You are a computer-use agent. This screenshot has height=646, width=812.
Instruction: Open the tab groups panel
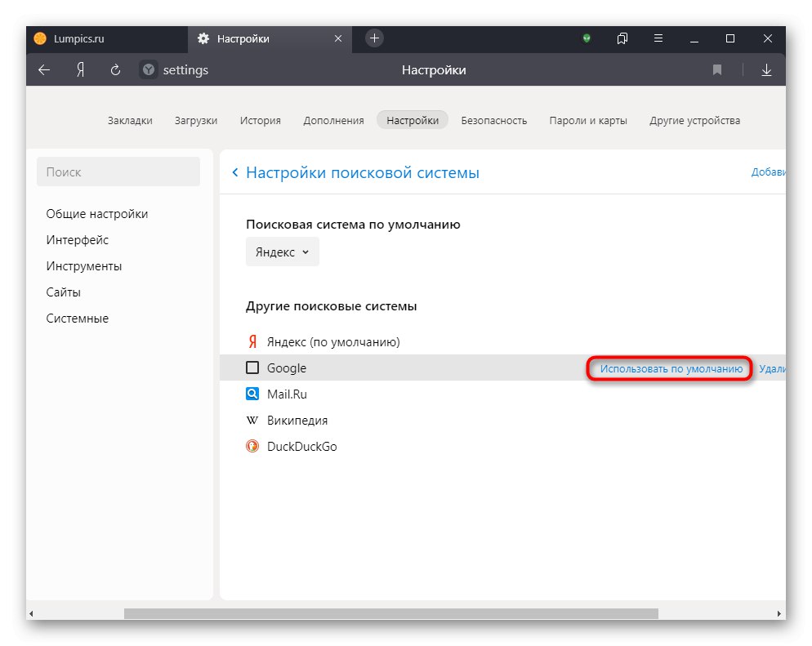(x=622, y=38)
